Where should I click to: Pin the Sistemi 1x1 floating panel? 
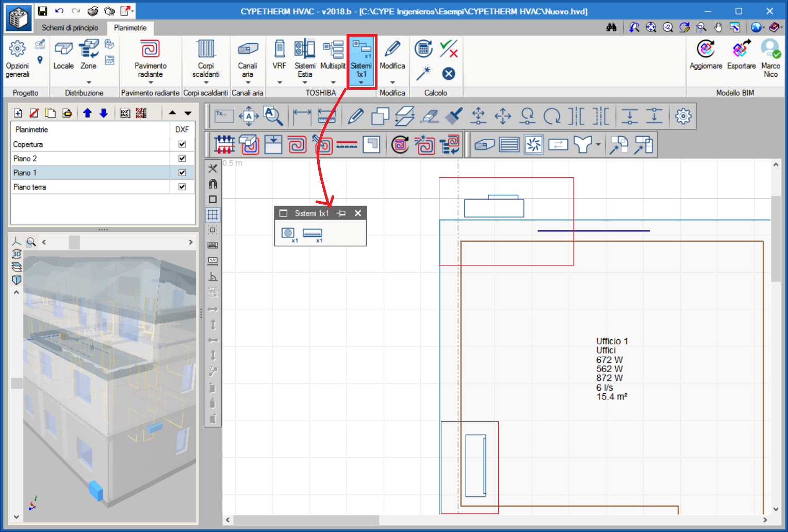341,213
